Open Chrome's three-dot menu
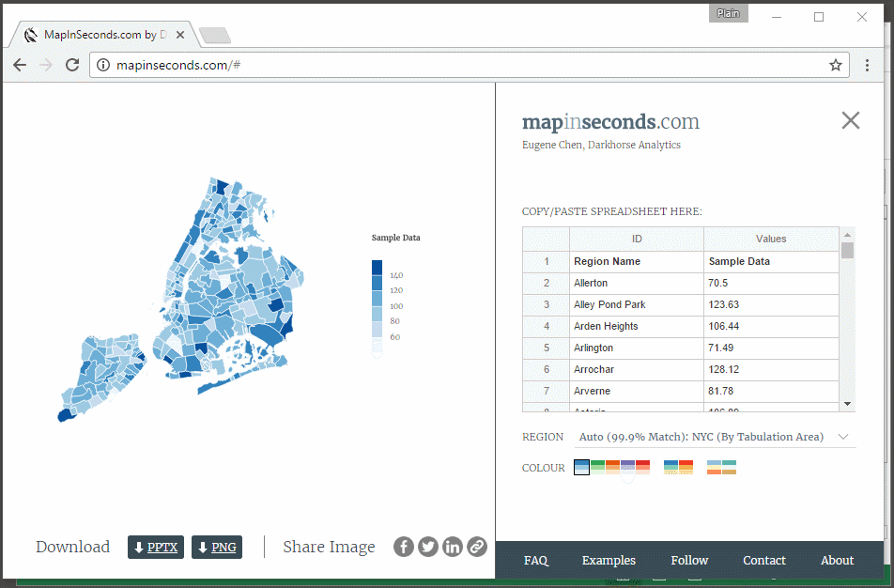 [x=867, y=65]
